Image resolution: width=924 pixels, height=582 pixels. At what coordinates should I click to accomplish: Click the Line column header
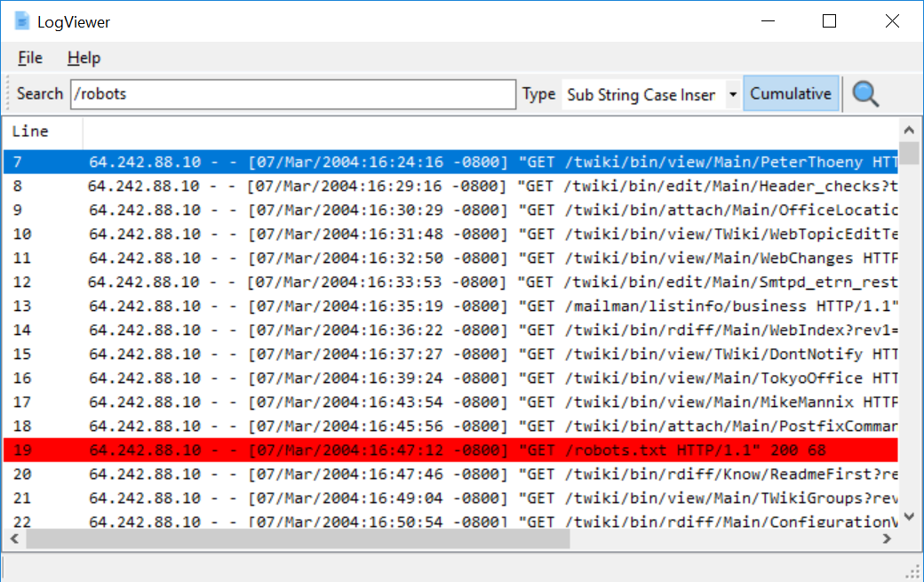coord(41,131)
